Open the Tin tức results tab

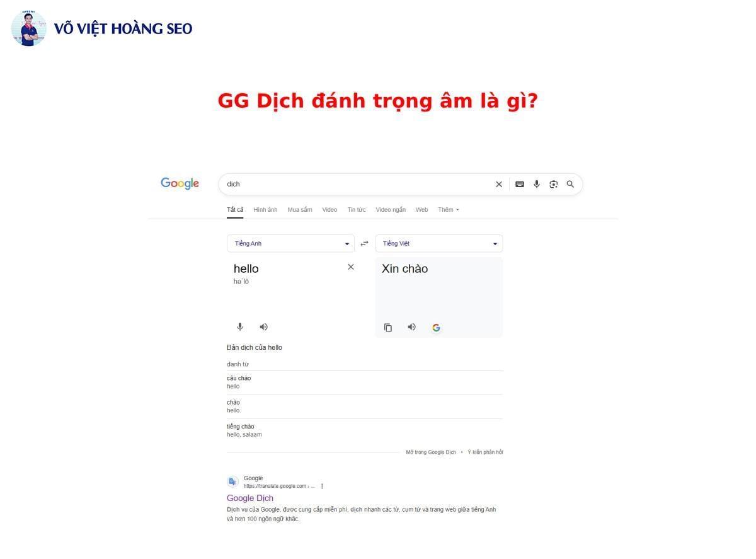pyautogui.click(x=357, y=209)
